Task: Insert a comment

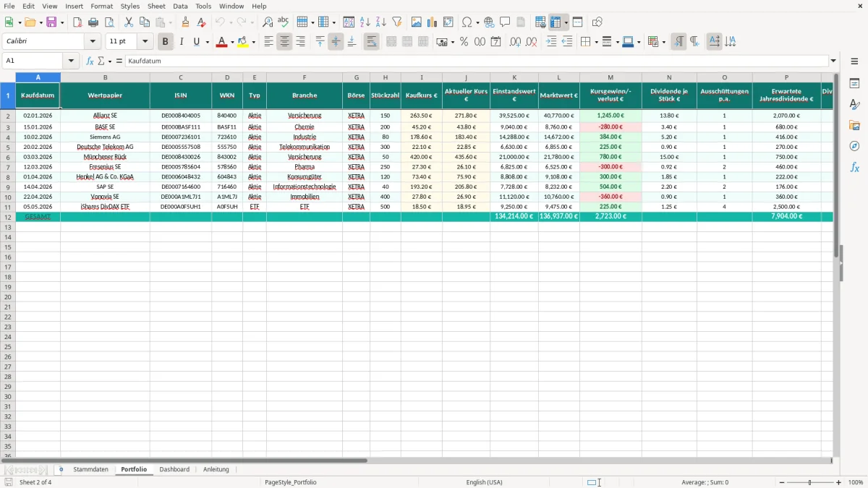Action: [505, 22]
